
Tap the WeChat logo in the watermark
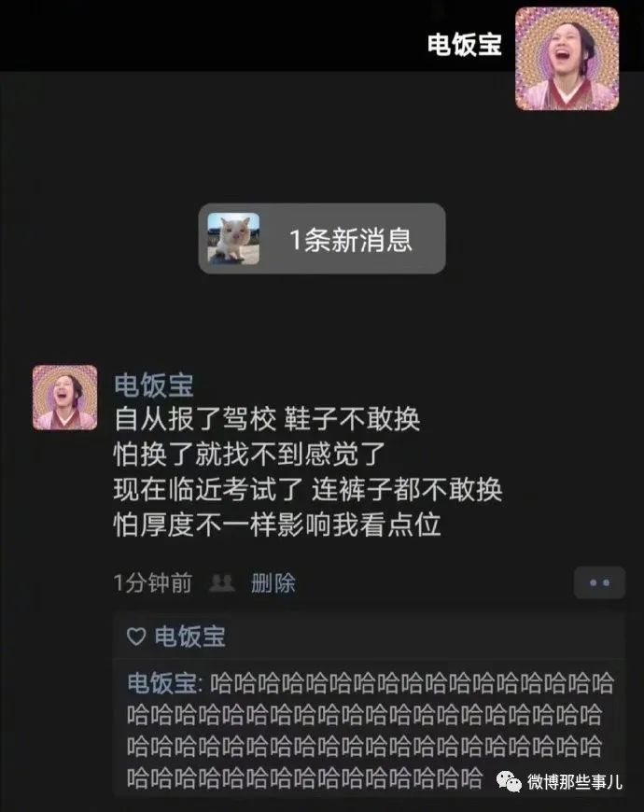(x=509, y=781)
